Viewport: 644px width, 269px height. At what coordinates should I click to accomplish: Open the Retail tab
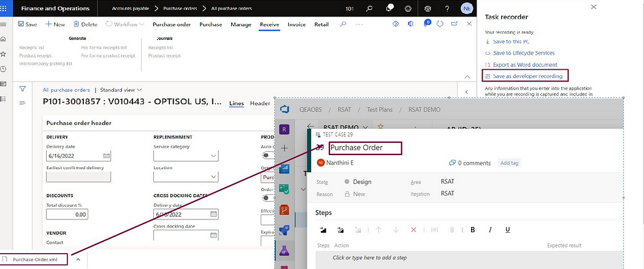(321, 25)
